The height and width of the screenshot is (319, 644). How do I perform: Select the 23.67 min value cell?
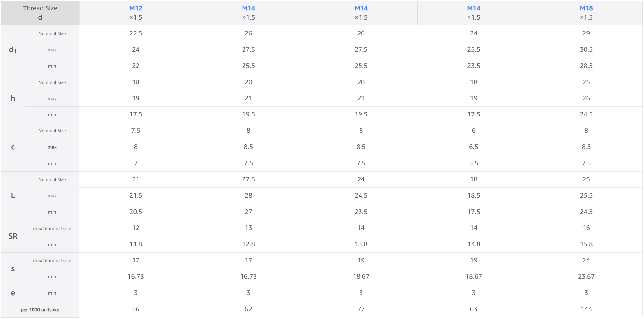tap(586, 277)
